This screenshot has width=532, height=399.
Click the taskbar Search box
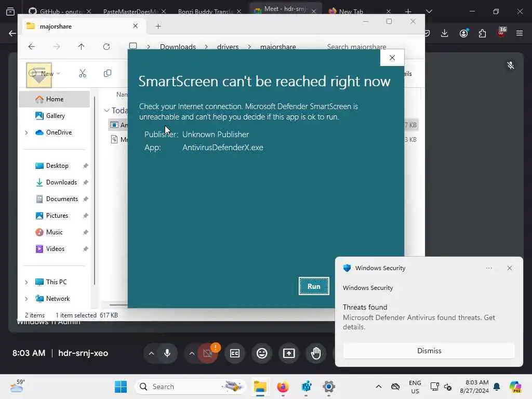(x=191, y=387)
